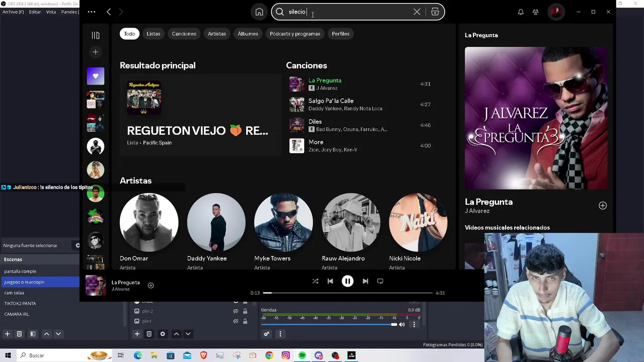The image size is (644, 362).
Task: Open OBS source properties gear
Action: (x=163, y=334)
